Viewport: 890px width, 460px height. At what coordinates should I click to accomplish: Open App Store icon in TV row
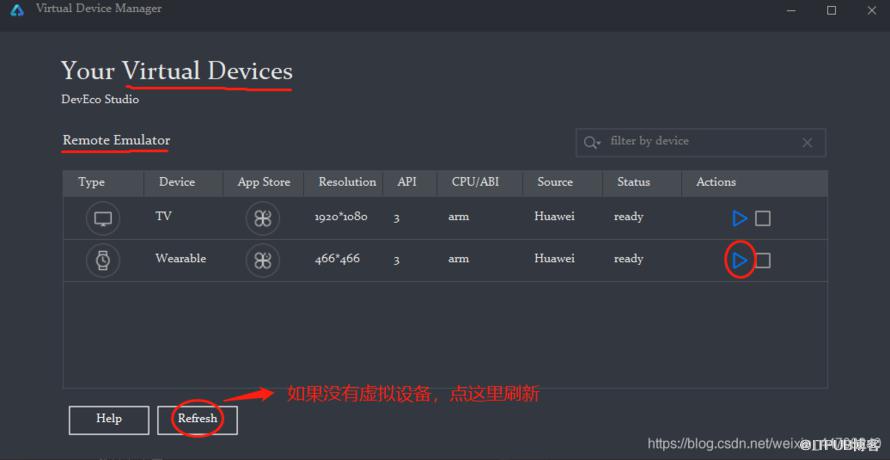tap(263, 218)
